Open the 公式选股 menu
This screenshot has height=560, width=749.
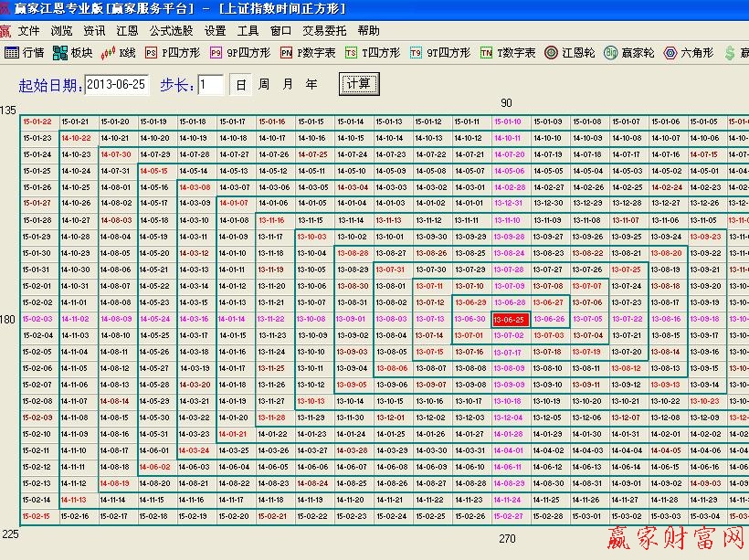coord(170,29)
